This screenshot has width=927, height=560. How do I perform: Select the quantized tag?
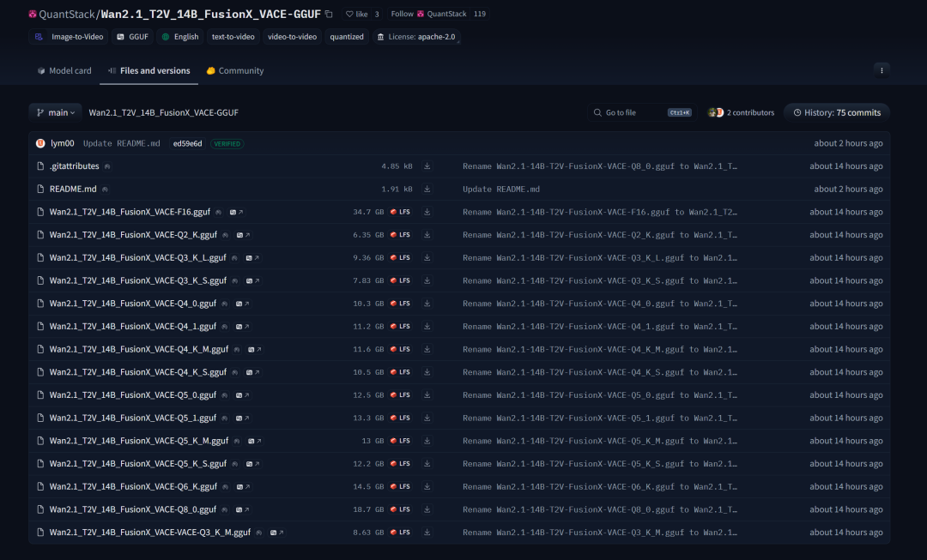coord(347,37)
